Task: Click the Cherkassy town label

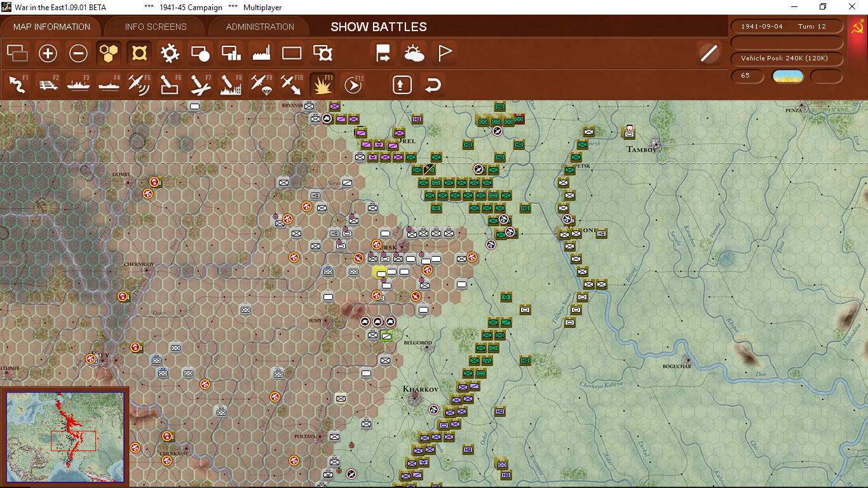Action: click(x=173, y=454)
